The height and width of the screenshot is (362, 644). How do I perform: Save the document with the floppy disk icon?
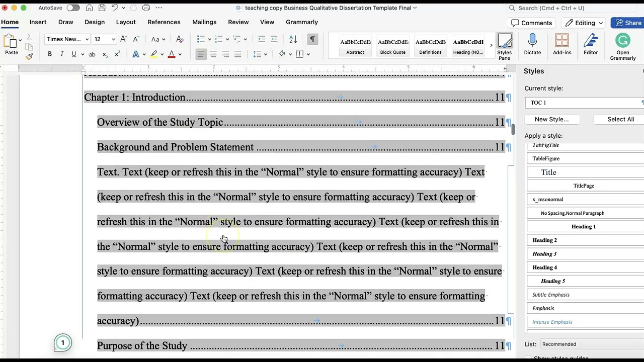102,8
